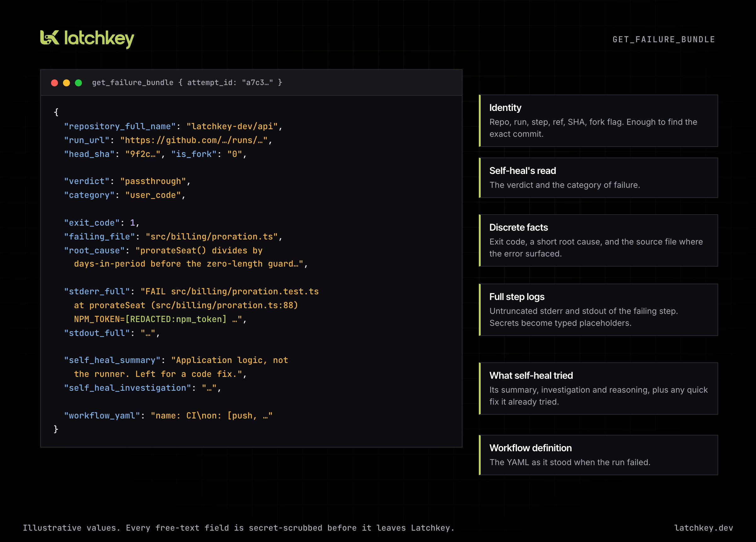Click the "run_url" github link value

click(194, 141)
